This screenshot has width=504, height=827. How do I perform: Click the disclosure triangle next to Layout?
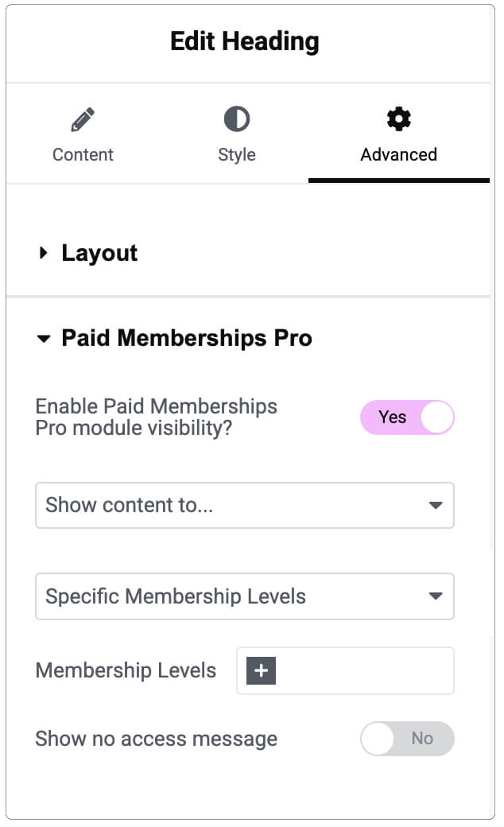(43, 253)
